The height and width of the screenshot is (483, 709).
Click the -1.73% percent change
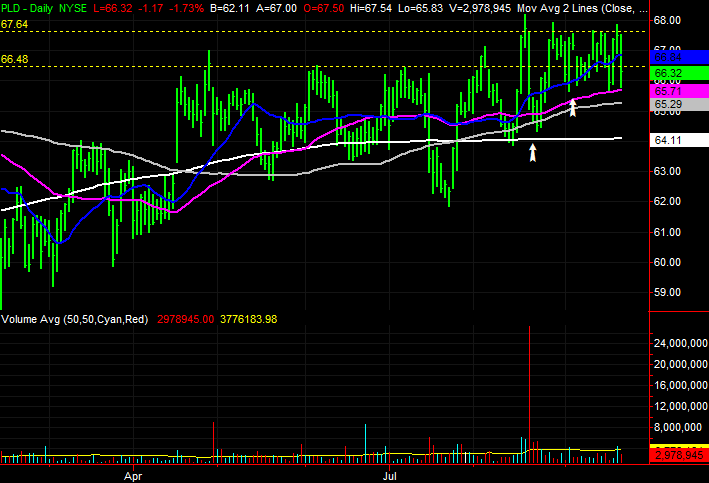coord(186,8)
